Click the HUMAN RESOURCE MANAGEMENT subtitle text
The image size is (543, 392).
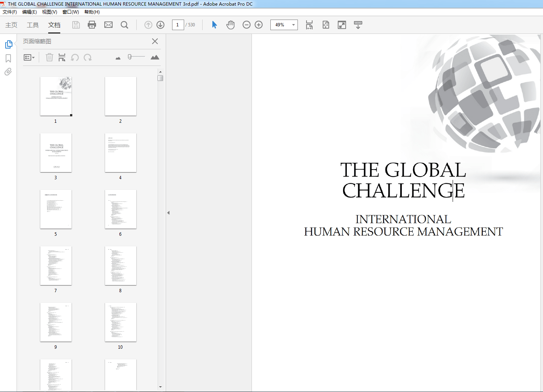(x=403, y=232)
